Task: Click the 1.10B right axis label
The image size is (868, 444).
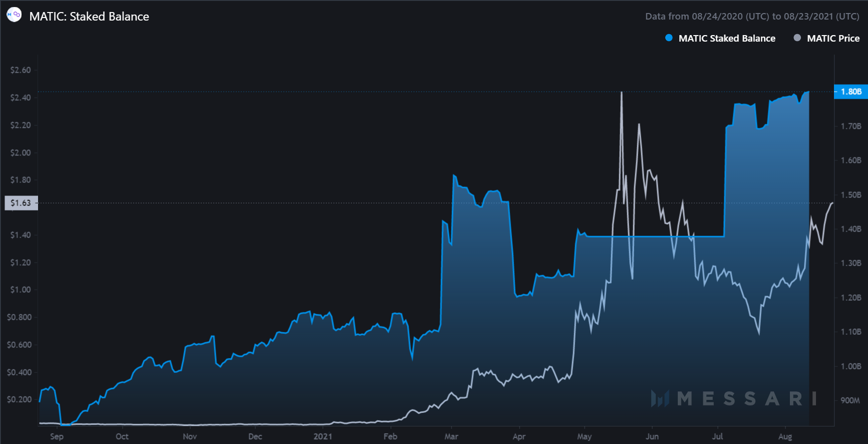Action: click(x=851, y=332)
